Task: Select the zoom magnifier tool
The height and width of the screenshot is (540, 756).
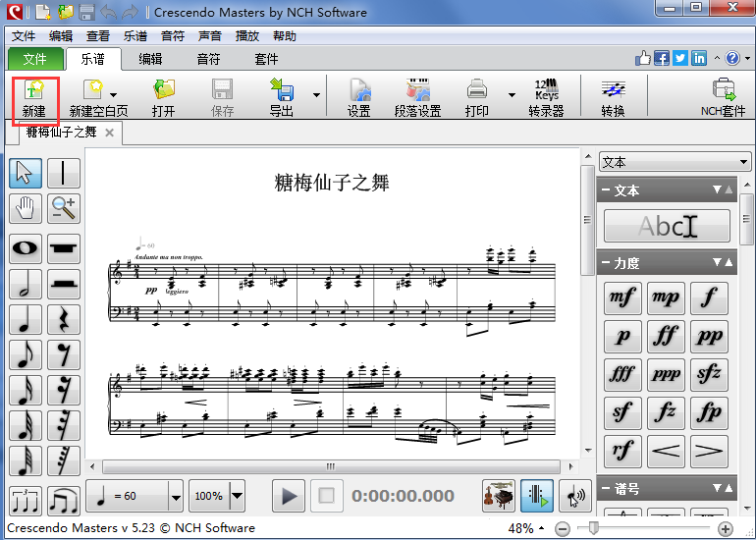Action: [64, 209]
